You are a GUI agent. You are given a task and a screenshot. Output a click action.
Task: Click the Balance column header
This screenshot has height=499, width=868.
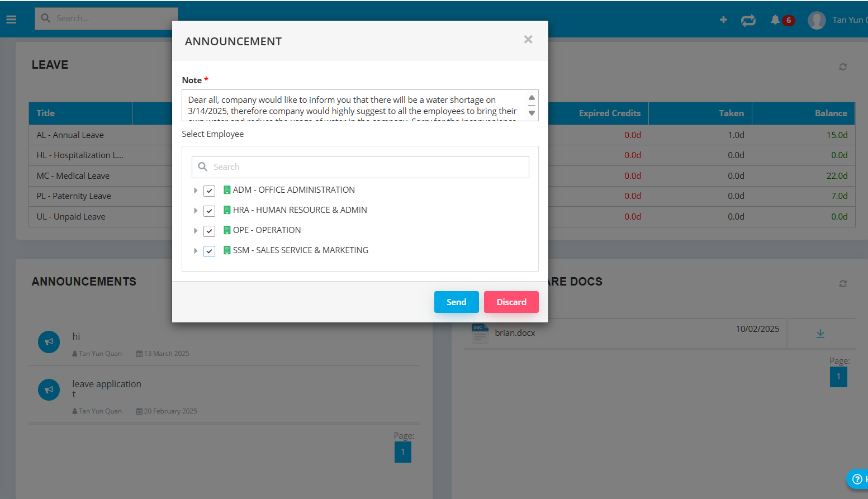pos(804,113)
